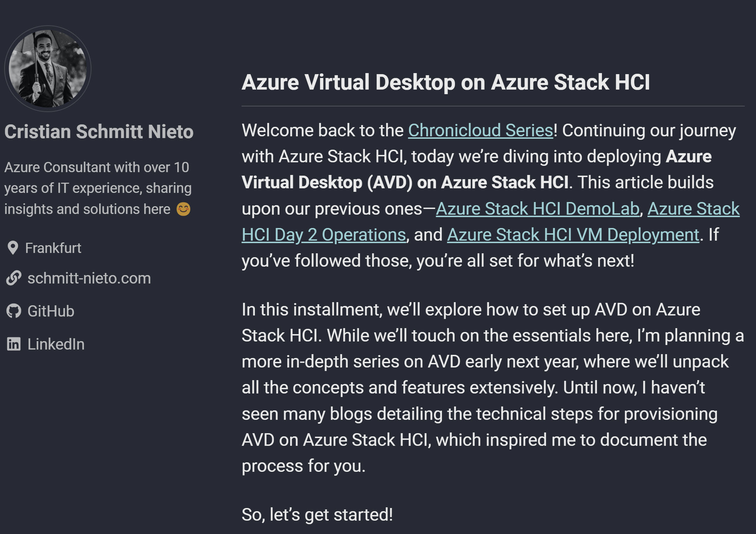
Task: Click the paragraph starting "In this installment"
Action: coord(493,388)
